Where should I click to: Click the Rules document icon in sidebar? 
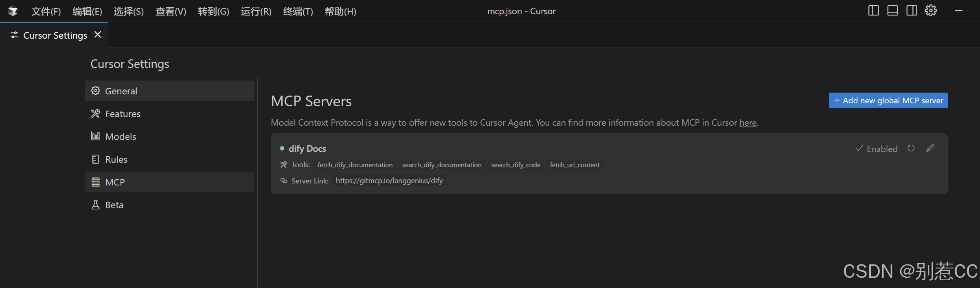tap(95, 159)
